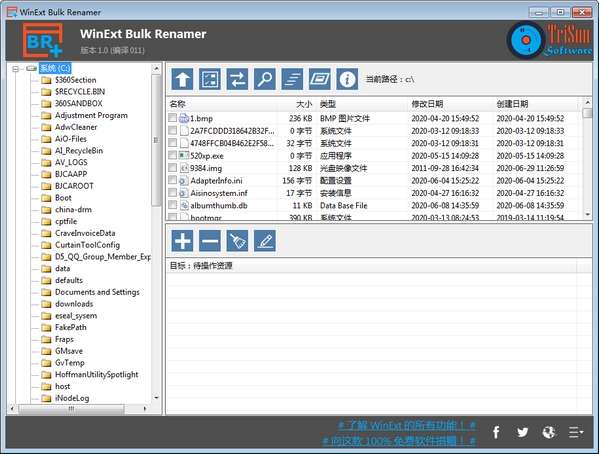Viewport: 599px width, 454px height.
Task: Open the WinExt features link
Action: (x=406, y=425)
